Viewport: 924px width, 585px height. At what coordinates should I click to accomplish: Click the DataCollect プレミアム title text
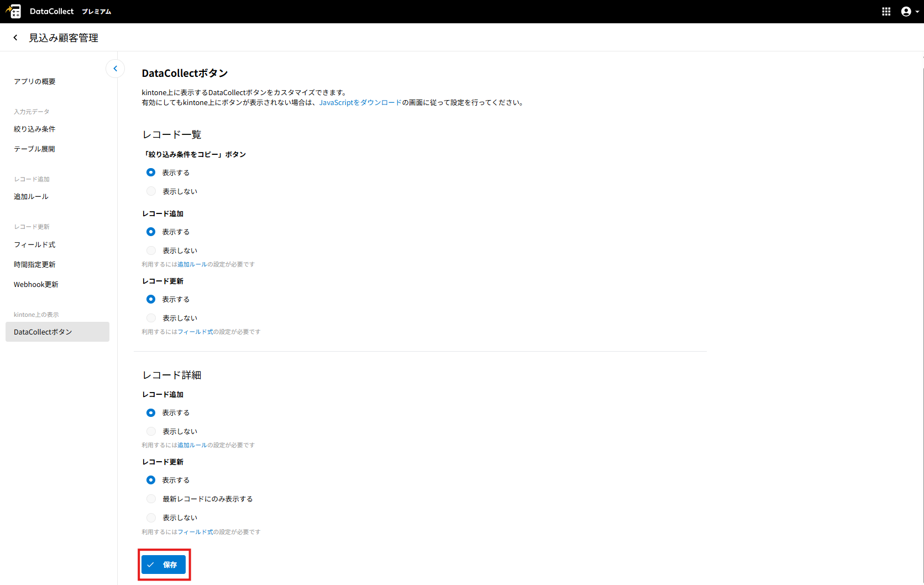click(71, 12)
